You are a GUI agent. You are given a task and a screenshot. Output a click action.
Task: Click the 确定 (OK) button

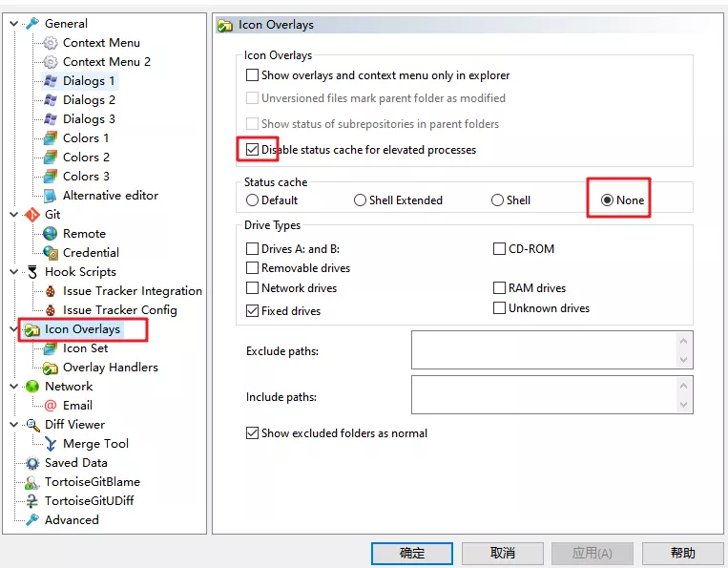(412, 553)
